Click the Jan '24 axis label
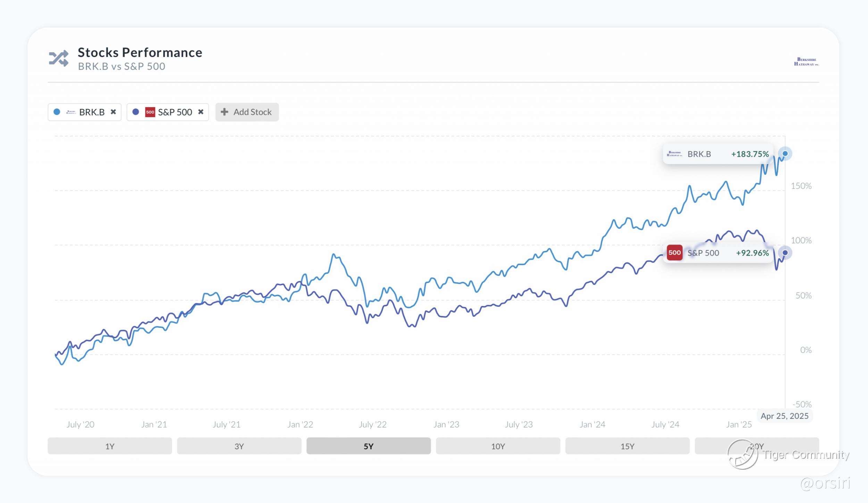Viewport: 868px width, 503px height. [x=593, y=425]
